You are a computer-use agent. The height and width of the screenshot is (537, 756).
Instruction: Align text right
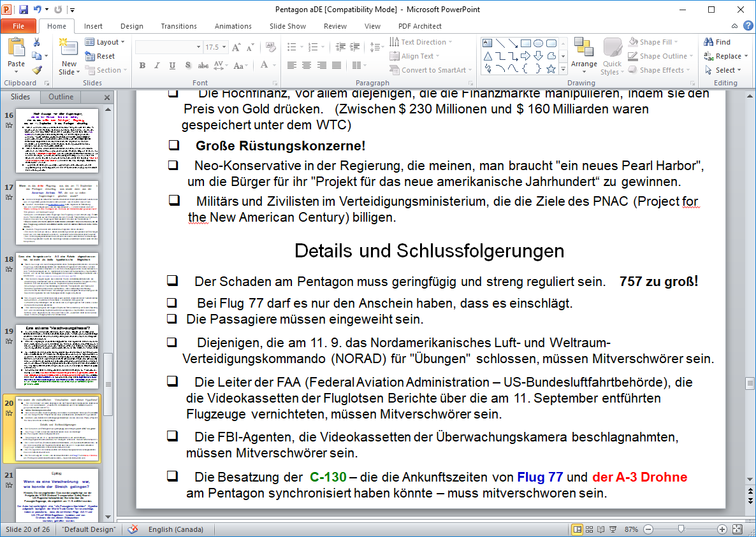tap(322, 66)
